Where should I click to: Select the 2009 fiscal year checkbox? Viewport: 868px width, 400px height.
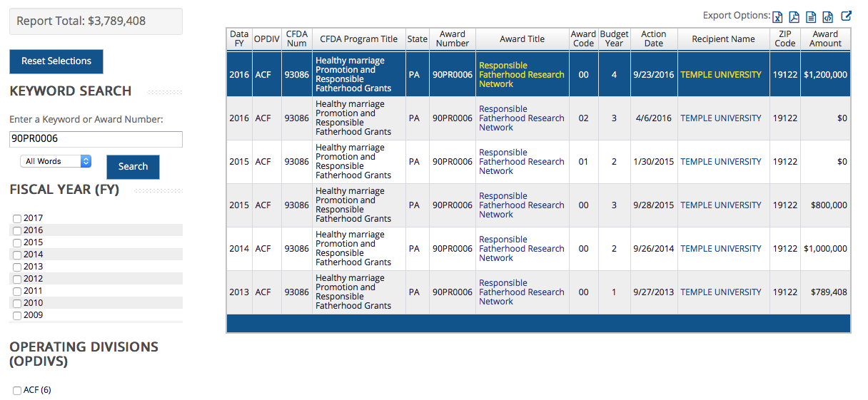point(17,316)
